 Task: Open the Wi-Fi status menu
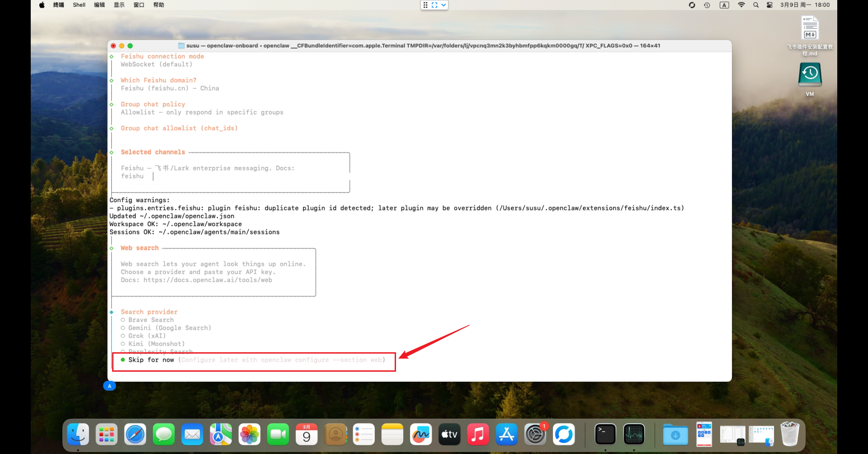click(741, 5)
